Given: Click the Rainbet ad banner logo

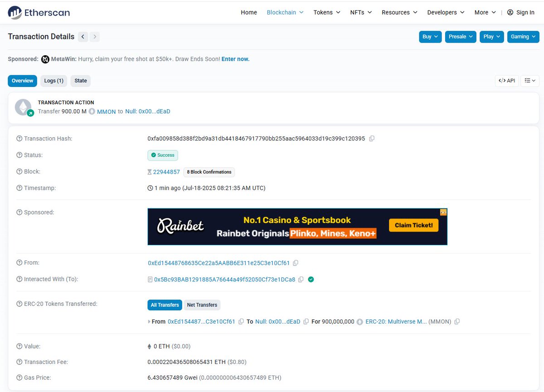Looking at the screenshot, I should (180, 226).
